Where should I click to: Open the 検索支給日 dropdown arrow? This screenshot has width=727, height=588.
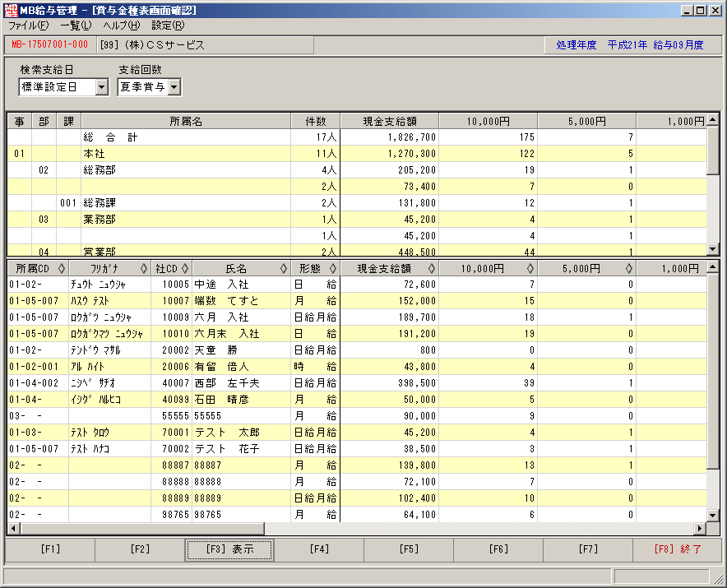[102, 86]
